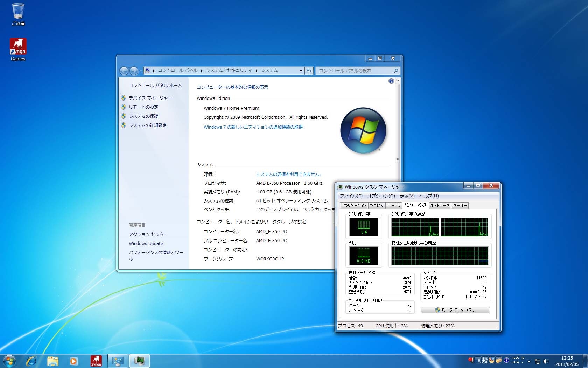Switch to the アプリケーション tab
This screenshot has height=368, width=588.
(x=353, y=206)
